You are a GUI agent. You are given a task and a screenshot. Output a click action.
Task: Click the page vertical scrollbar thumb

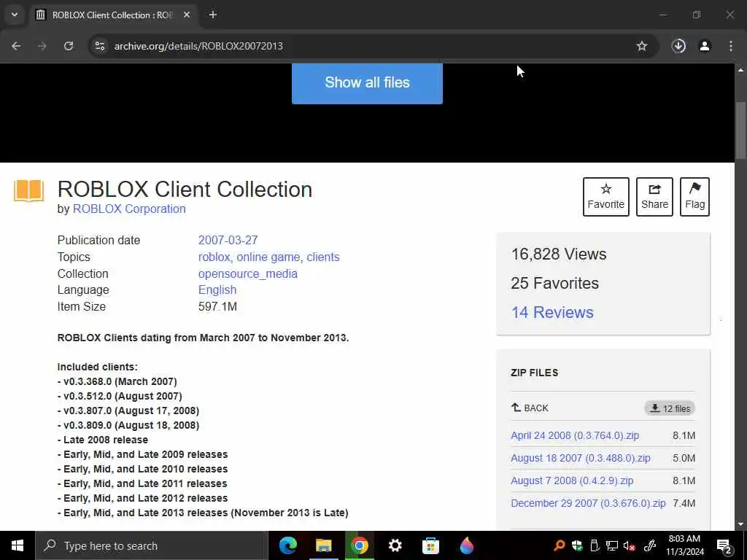(x=741, y=130)
